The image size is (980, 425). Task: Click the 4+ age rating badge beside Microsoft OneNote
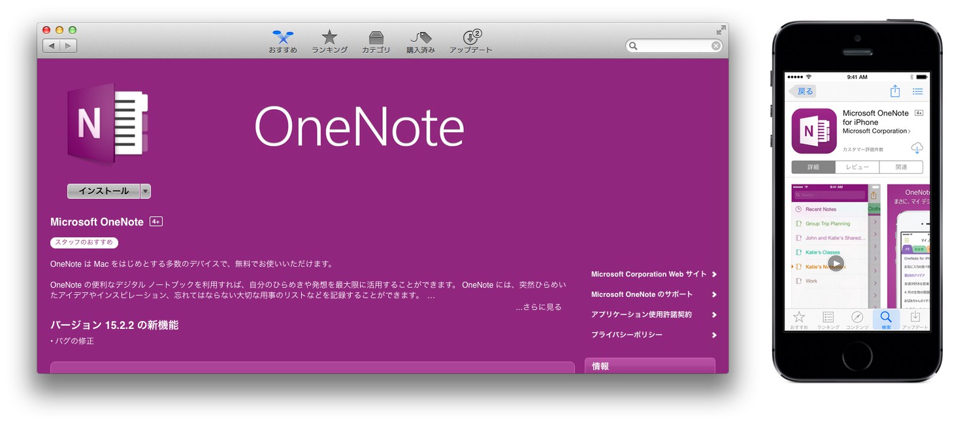coord(156,222)
